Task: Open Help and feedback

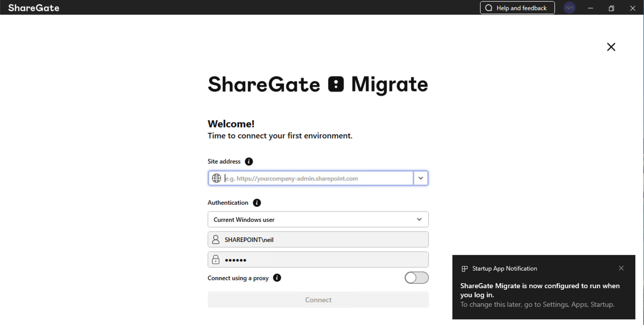Action: (x=517, y=8)
